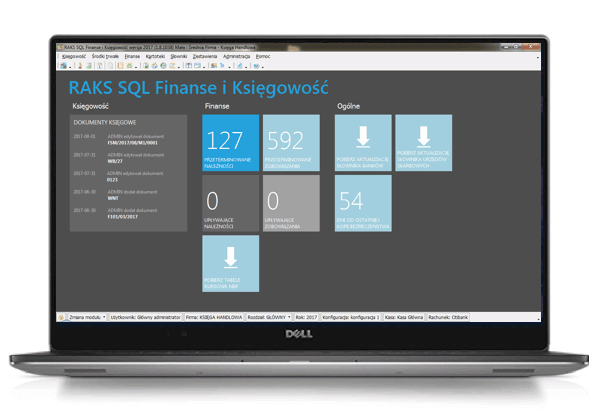Open the Środki trwałe menu

(x=105, y=56)
